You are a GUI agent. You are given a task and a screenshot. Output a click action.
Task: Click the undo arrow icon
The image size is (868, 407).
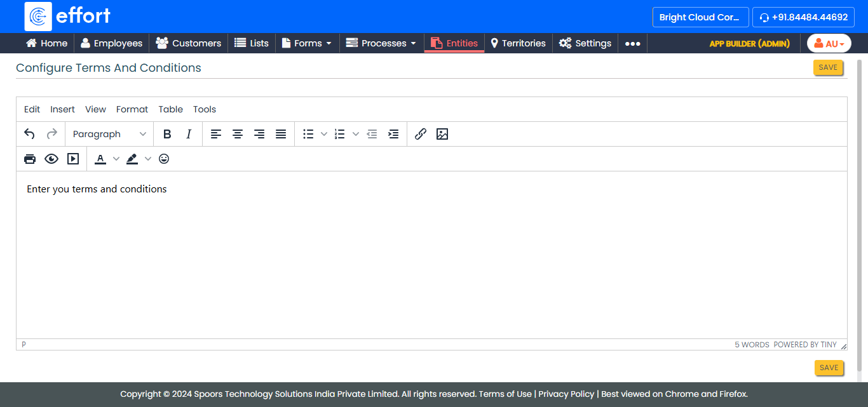(29, 134)
